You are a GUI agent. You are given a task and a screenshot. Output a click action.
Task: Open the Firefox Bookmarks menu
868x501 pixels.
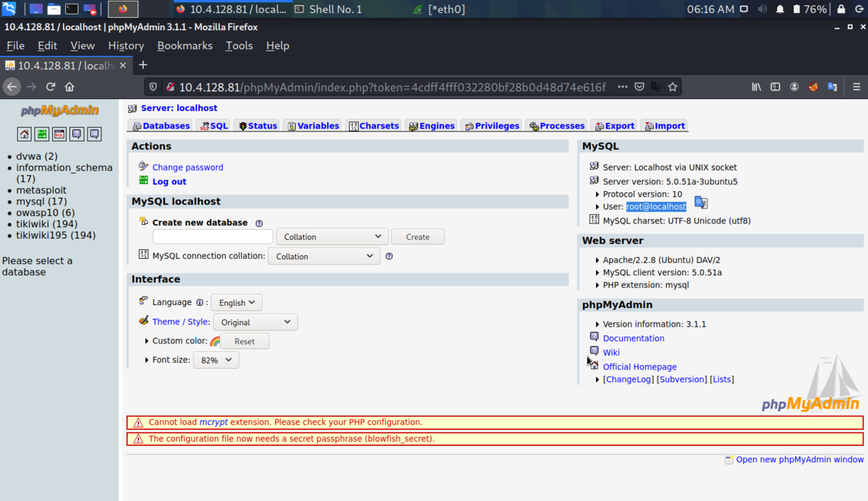184,46
